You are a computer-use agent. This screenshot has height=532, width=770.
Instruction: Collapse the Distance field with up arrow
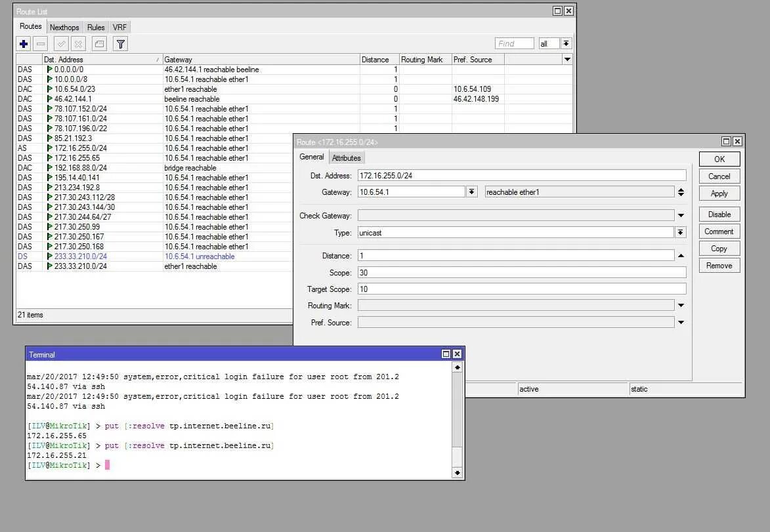pyautogui.click(x=681, y=256)
